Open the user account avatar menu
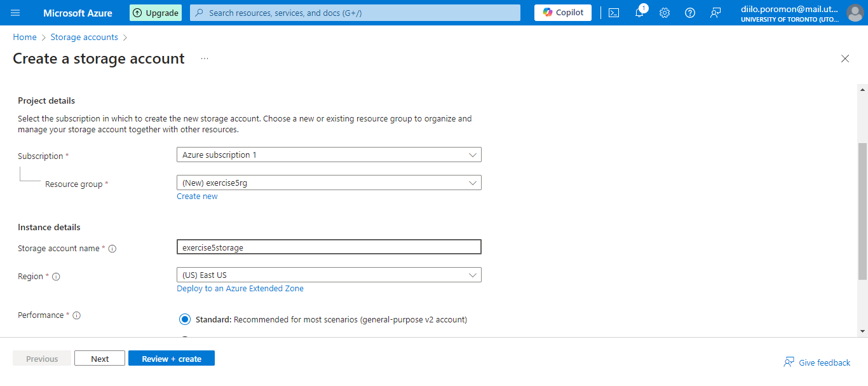The height and width of the screenshot is (386, 868). click(x=855, y=13)
